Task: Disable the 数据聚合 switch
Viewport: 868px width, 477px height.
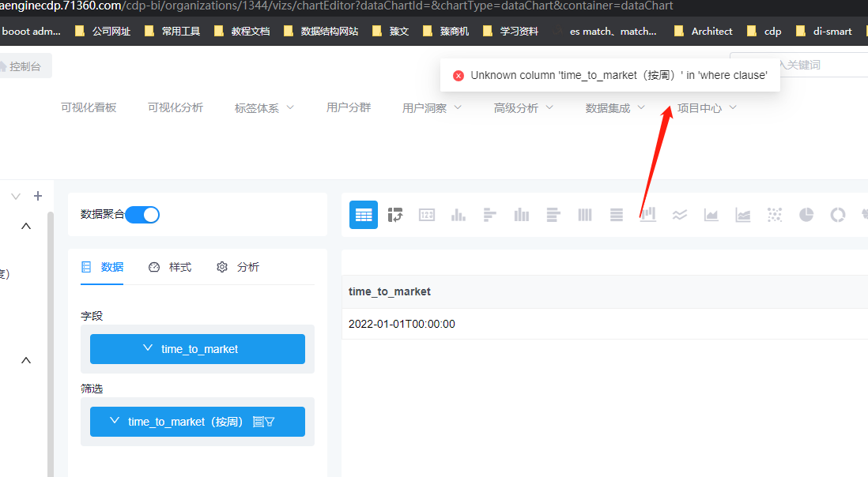Action: (x=142, y=214)
